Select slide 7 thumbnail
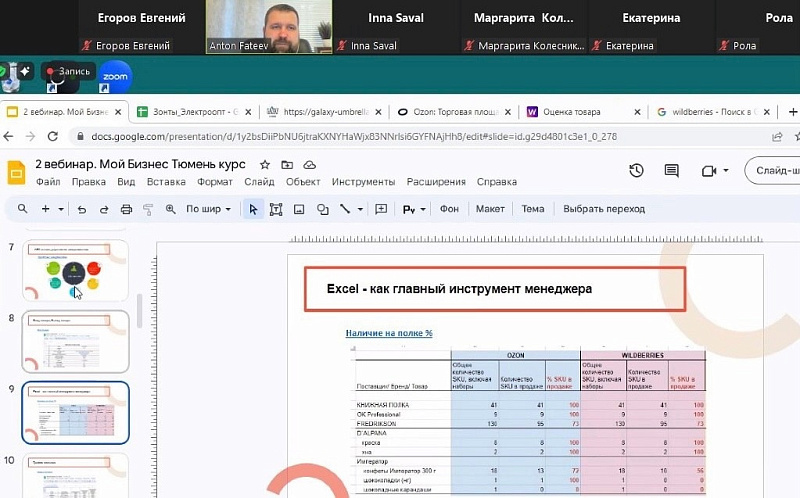Viewport: 800px width, 498px height. click(76, 270)
